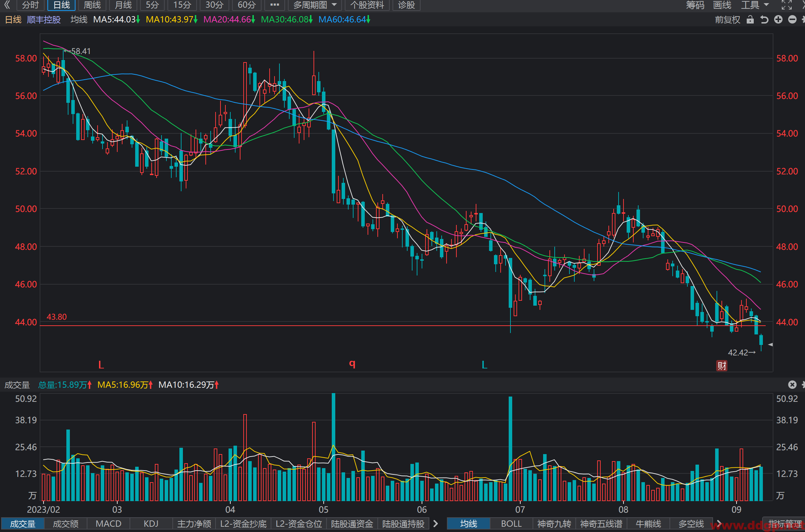Switch to the 周线 weekly tab
Screen dimensions: 805x532
pyautogui.click(x=92, y=5)
